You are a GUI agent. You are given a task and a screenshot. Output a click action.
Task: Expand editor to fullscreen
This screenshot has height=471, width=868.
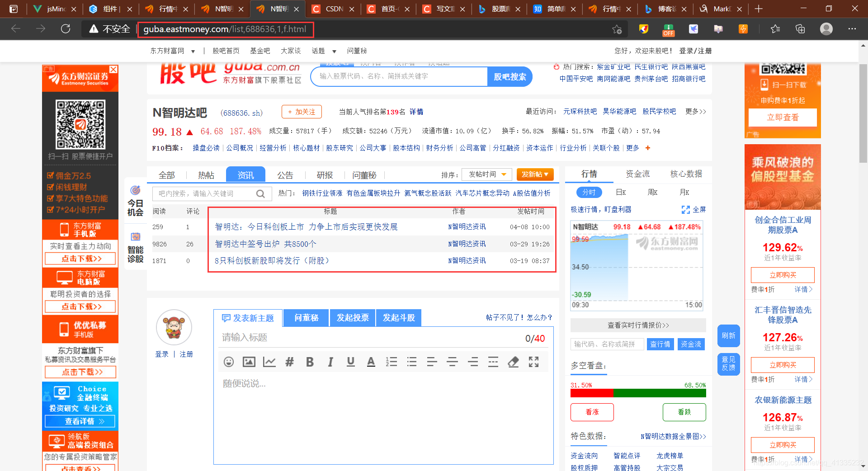pos(534,362)
